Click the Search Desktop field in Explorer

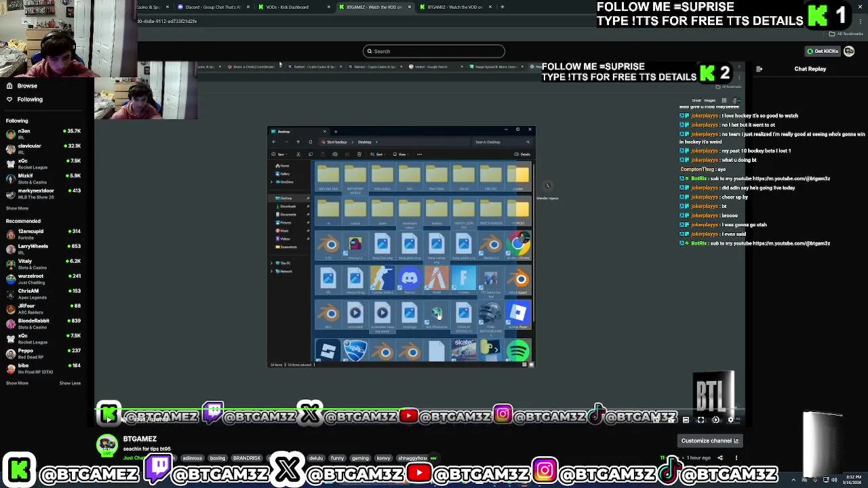tap(502, 142)
